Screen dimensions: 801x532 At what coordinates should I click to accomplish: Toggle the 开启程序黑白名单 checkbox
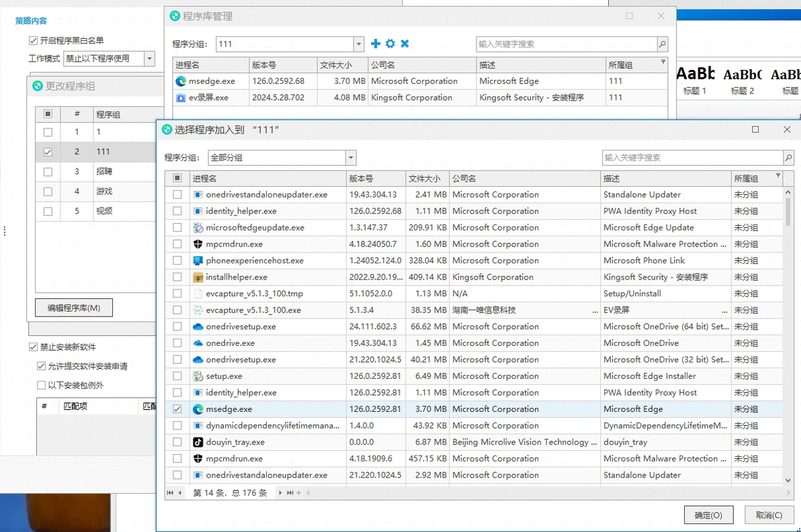point(34,41)
